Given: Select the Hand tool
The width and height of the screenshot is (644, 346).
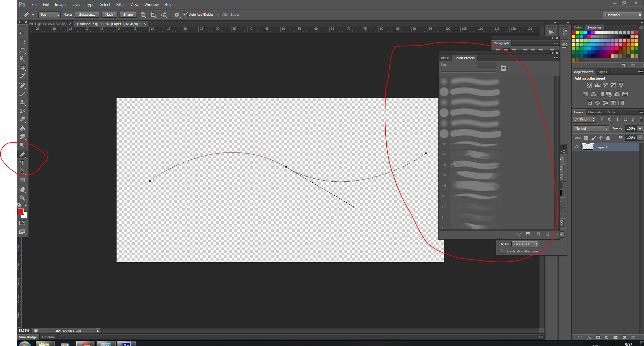Looking at the screenshot, I should tap(22, 190).
